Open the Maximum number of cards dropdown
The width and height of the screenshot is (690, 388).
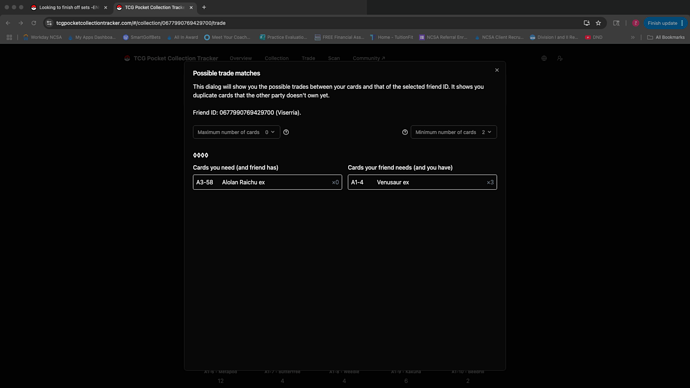tap(236, 132)
